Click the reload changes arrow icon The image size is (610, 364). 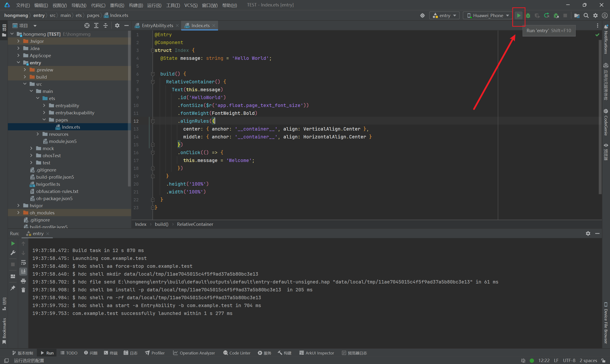click(546, 15)
